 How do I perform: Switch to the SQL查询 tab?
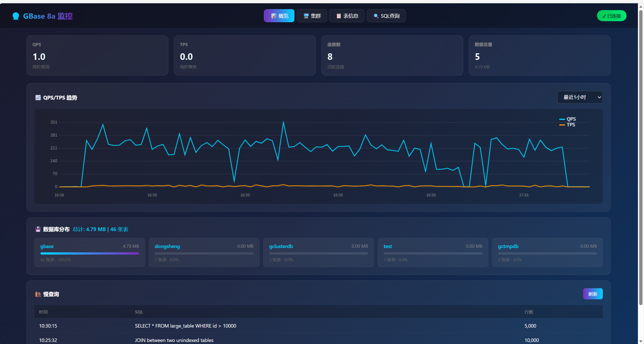386,16
